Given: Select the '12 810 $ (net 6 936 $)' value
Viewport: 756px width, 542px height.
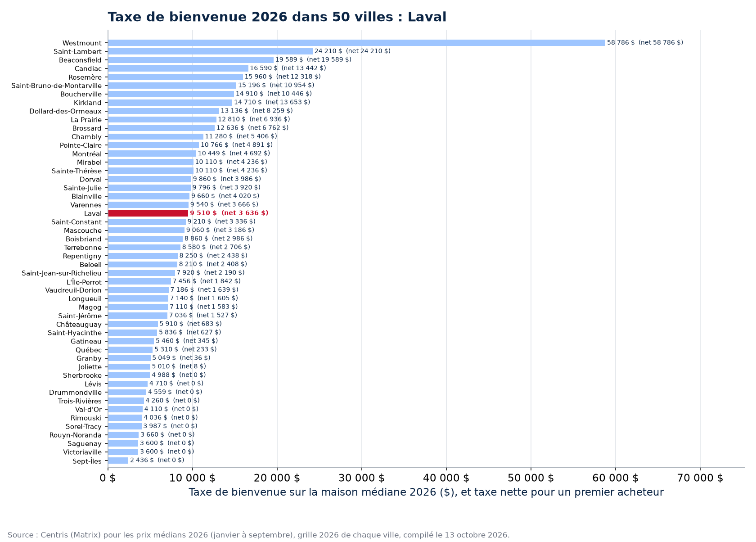Looking at the screenshot, I should pyautogui.click(x=254, y=120).
